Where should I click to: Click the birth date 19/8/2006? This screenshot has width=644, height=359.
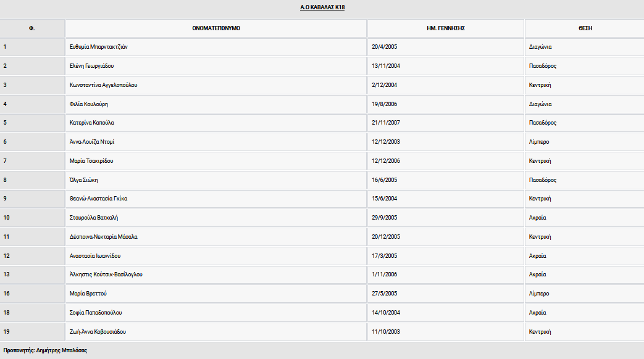coord(385,104)
